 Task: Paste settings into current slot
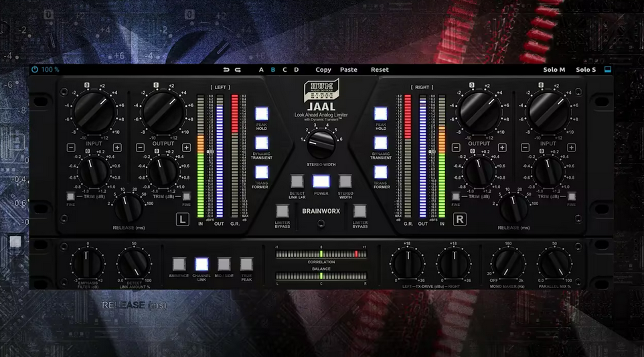(x=348, y=70)
